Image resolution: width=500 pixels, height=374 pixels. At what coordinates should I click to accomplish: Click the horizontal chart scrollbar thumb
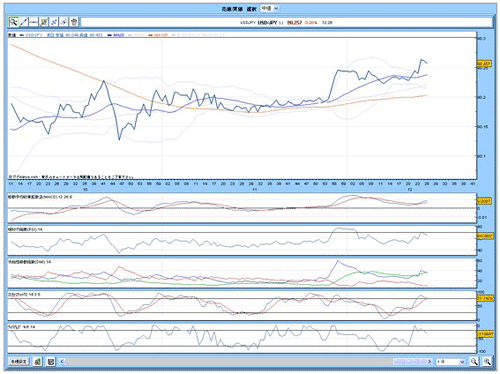click(x=410, y=361)
